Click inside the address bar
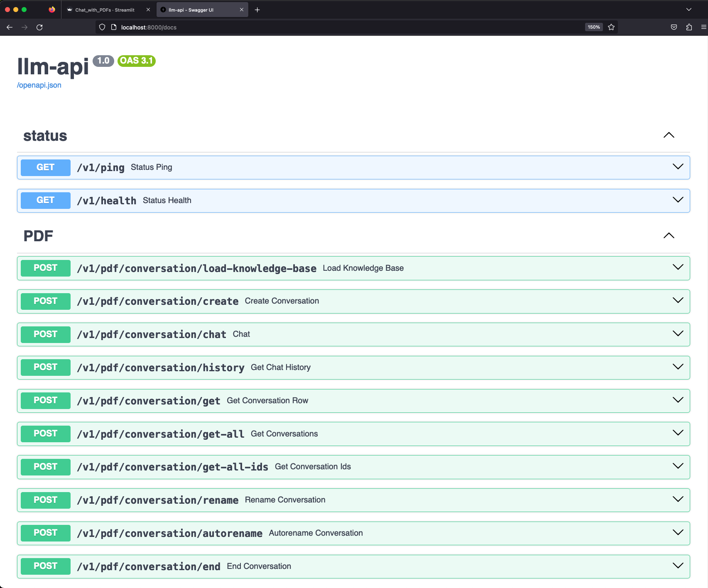 291,27
